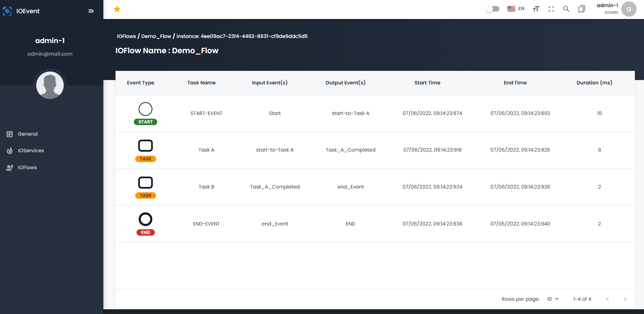Click the admin-1 profile avatar
644x314 pixels.
coord(628,9)
